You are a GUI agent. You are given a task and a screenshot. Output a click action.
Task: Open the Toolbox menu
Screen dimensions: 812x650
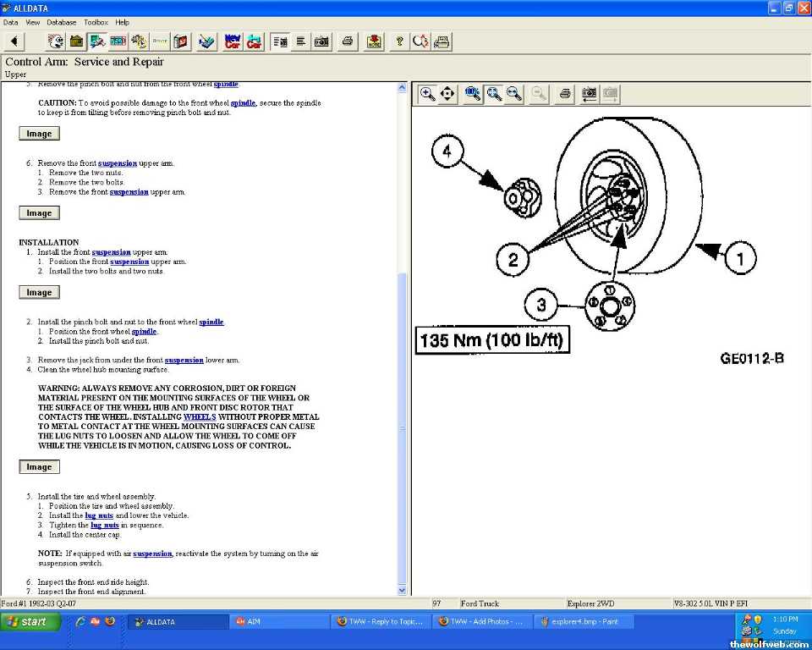click(96, 22)
